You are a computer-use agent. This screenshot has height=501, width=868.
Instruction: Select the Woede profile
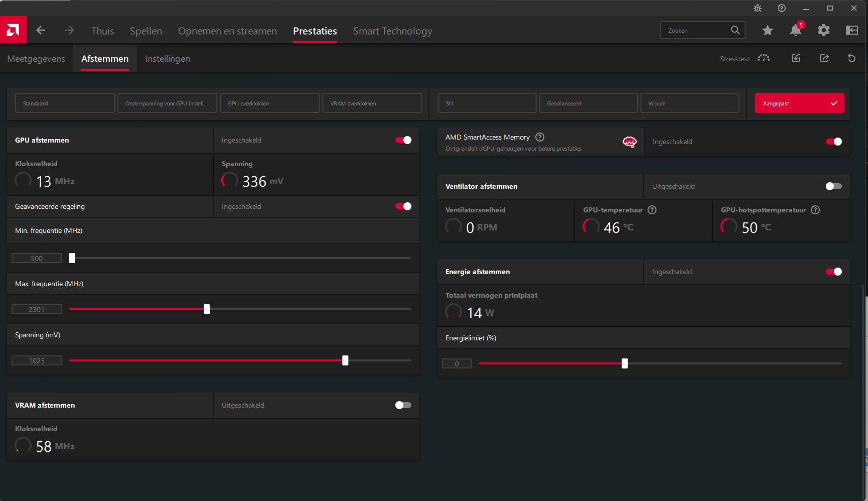pyautogui.click(x=689, y=103)
